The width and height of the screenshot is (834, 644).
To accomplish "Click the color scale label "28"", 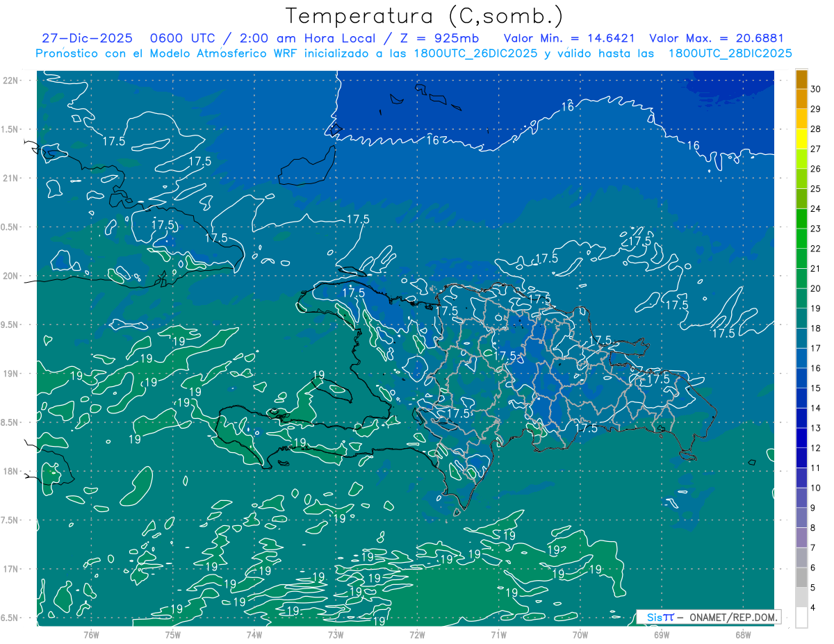I will pyautogui.click(x=816, y=129).
